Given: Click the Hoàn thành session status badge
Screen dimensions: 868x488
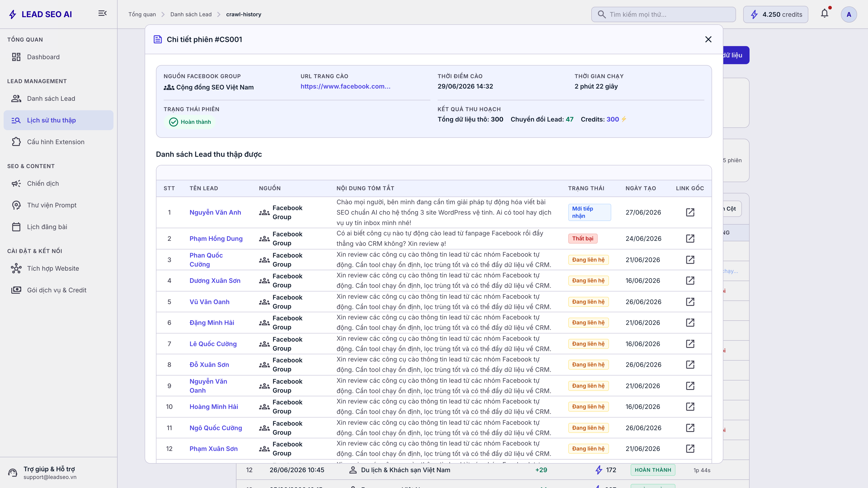Looking at the screenshot, I should [x=190, y=122].
